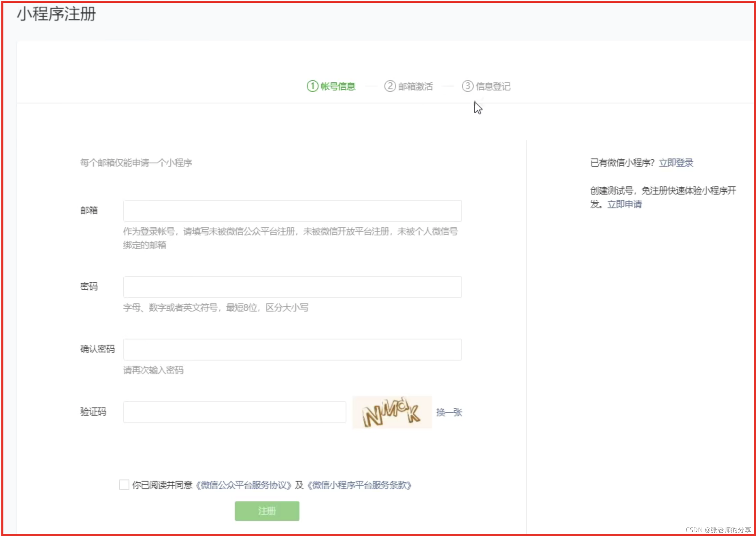
Task: Click the step 2 circle icon
Action: click(390, 86)
